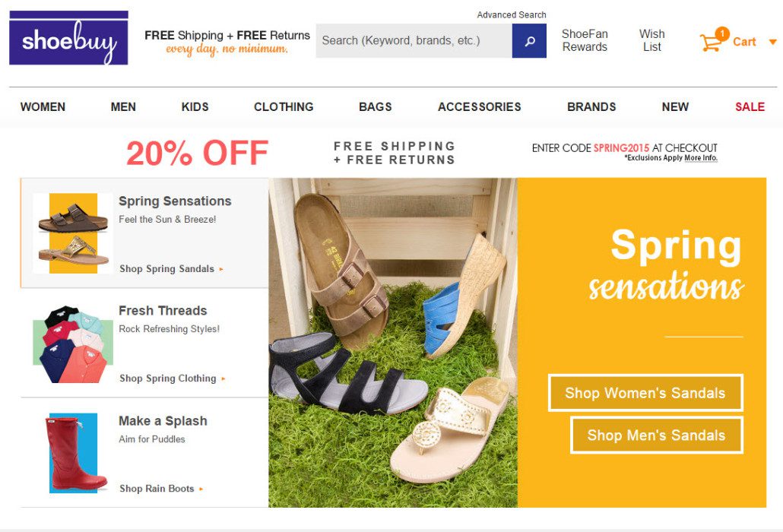Open the More Info exclusions link
Screen dimensions: 783x532
pos(701,158)
